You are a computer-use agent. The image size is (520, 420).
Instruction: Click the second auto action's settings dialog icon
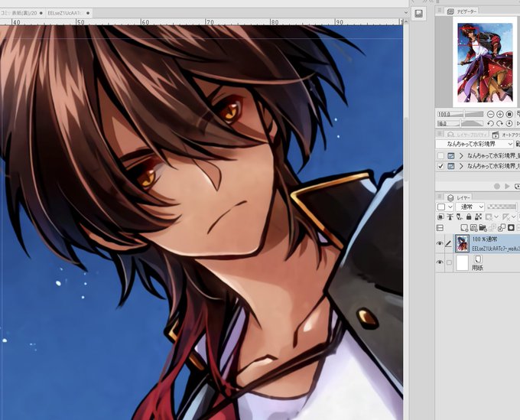pos(451,166)
